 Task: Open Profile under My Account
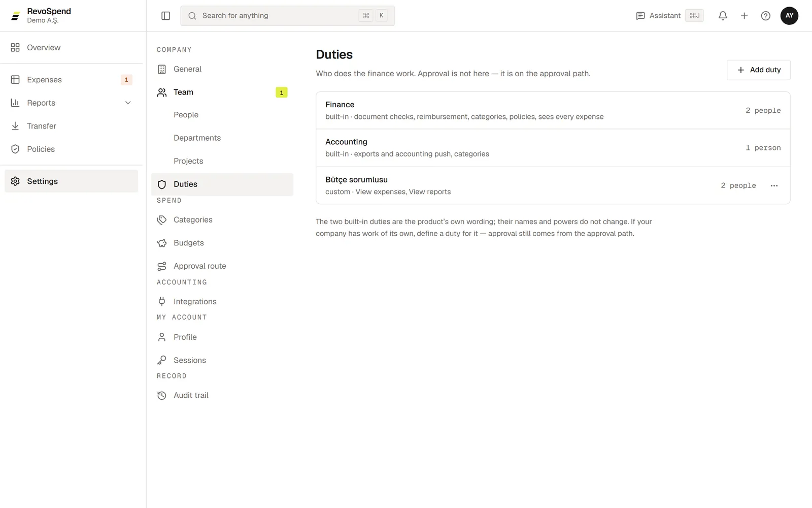pos(222,337)
